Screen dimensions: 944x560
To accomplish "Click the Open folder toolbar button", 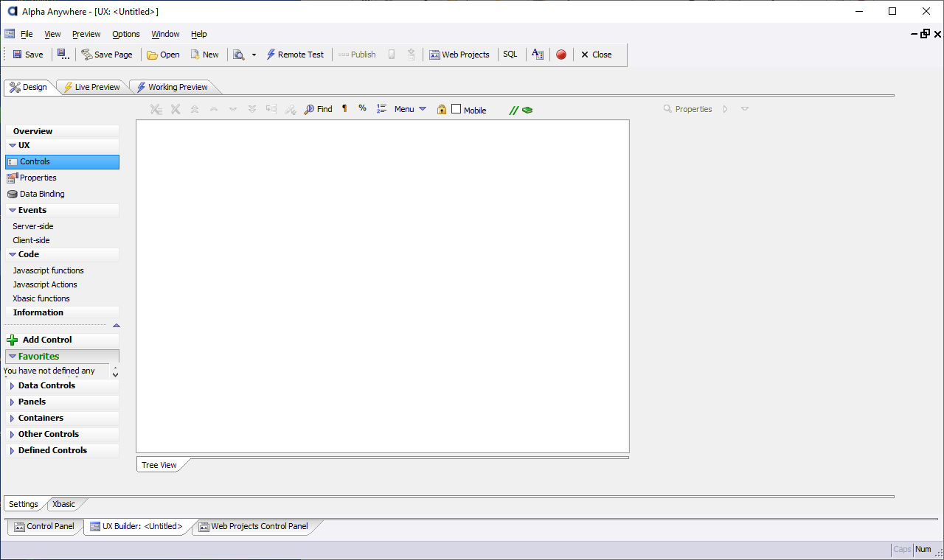I will click(x=163, y=55).
